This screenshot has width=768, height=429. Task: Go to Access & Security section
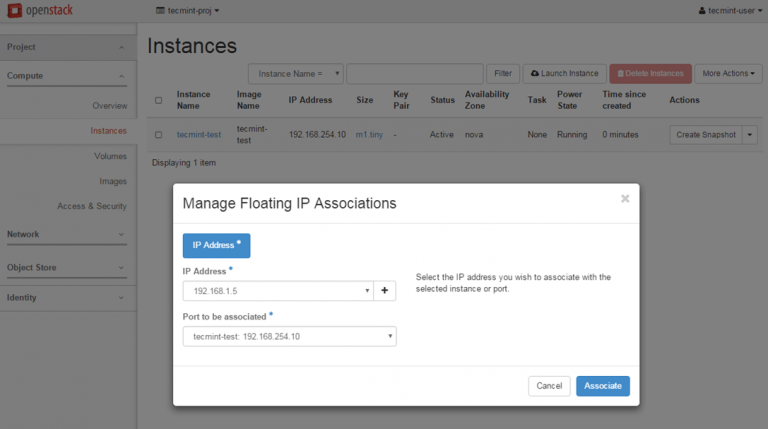click(x=92, y=206)
